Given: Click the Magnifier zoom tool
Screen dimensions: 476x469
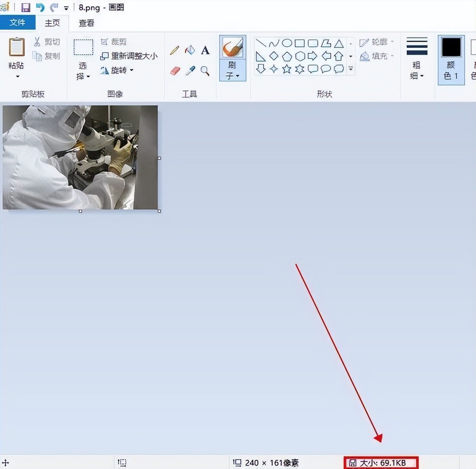Looking at the screenshot, I should (x=205, y=71).
